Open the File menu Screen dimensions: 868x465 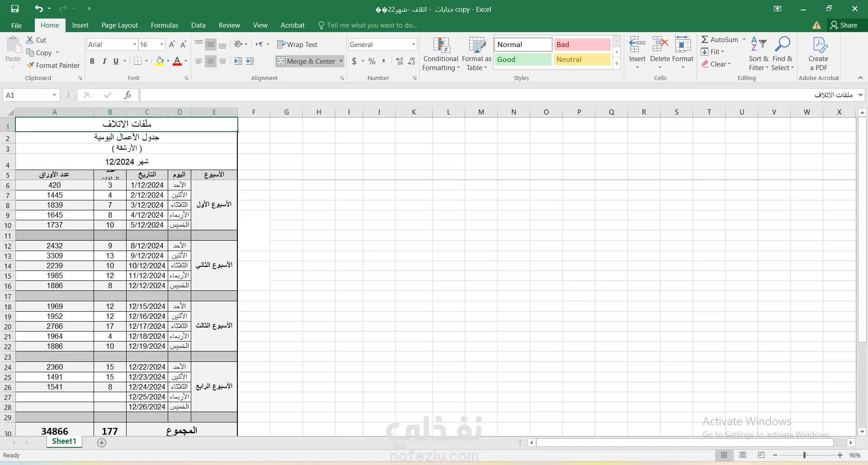(x=16, y=25)
